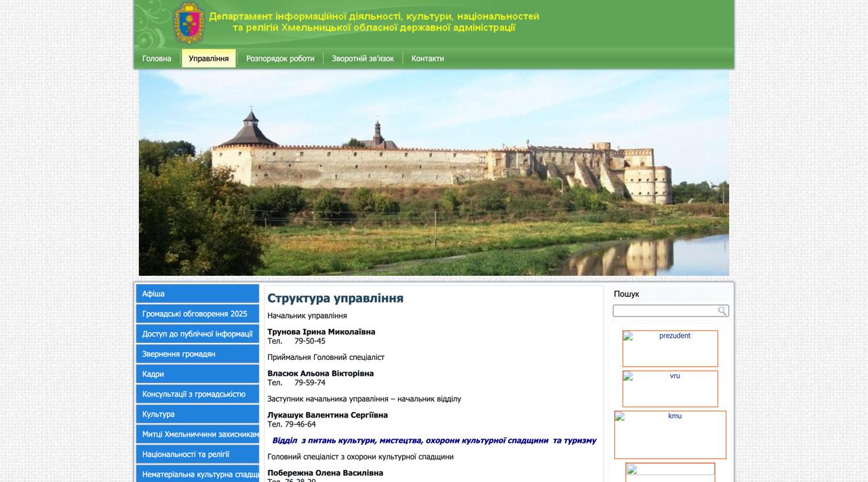
Task: Click the castle header banner image
Action: pyautogui.click(x=434, y=173)
